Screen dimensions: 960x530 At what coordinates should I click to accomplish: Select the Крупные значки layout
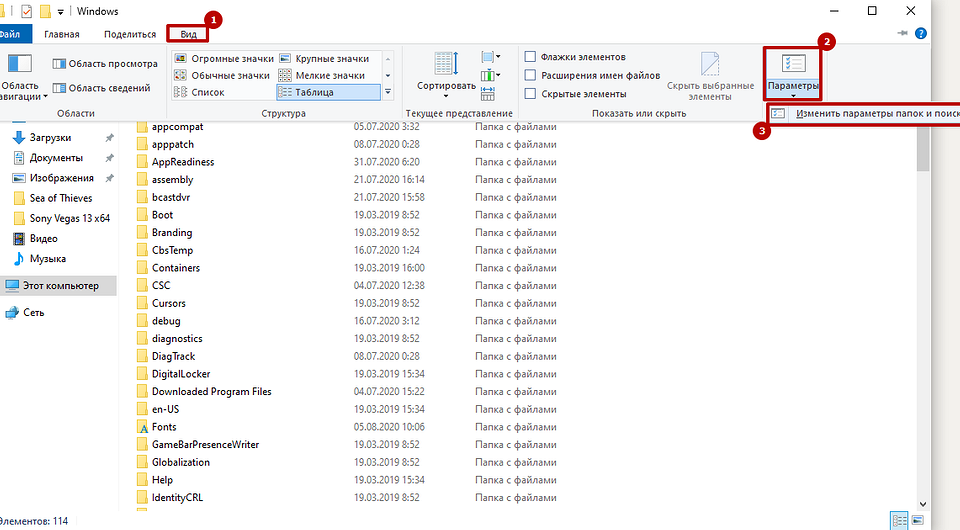(x=326, y=59)
